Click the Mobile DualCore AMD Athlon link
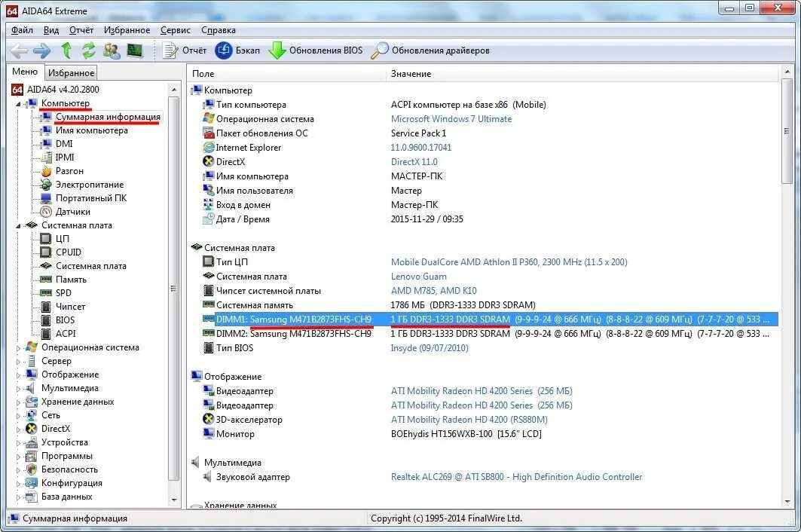The height and width of the screenshot is (532, 801). click(x=509, y=262)
